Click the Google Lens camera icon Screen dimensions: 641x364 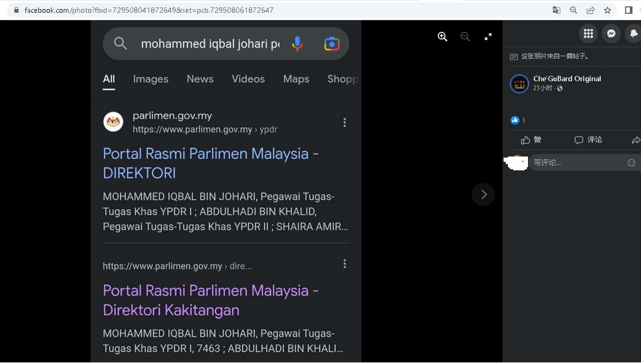[332, 44]
